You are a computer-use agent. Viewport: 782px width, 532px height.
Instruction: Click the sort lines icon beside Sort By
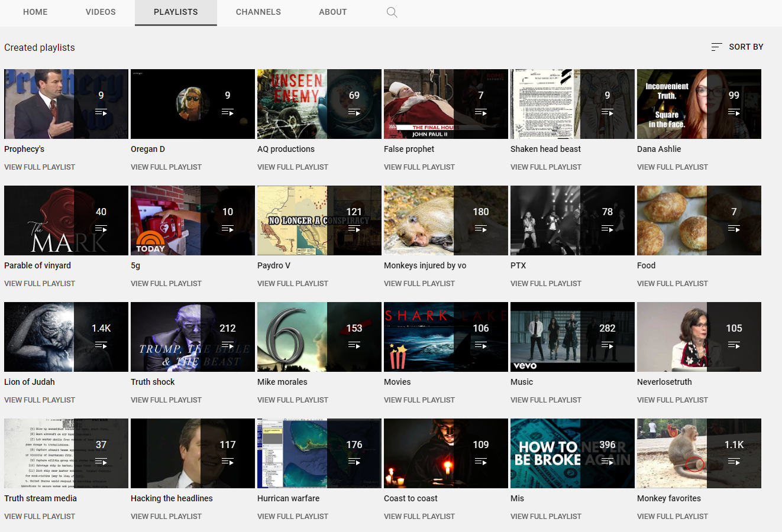716,47
